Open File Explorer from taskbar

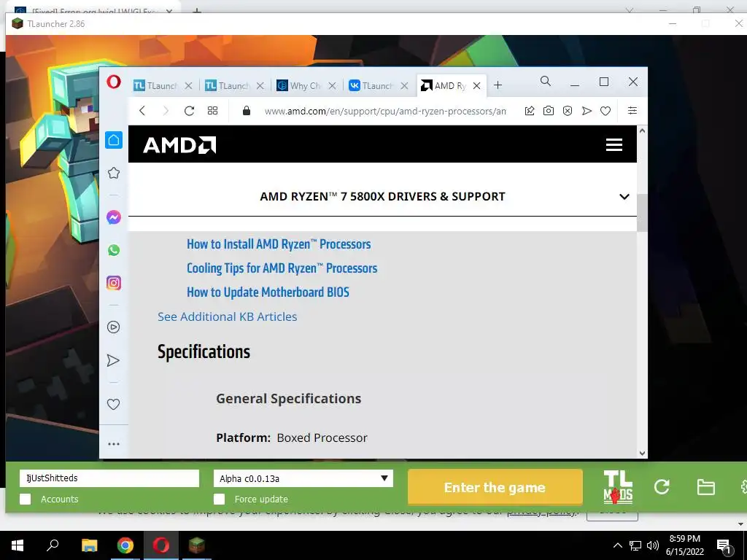pyautogui.click(x=89, y=545)
